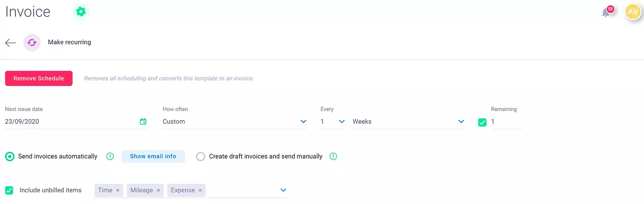644x204 pixels.
Task: Click the Remove Schedule button
Action: tap(39, 78)
